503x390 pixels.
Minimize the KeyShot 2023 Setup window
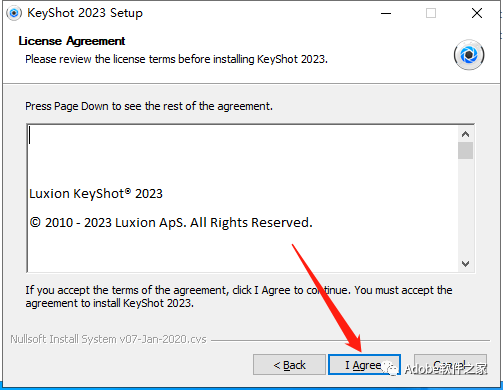click(386, 13)
